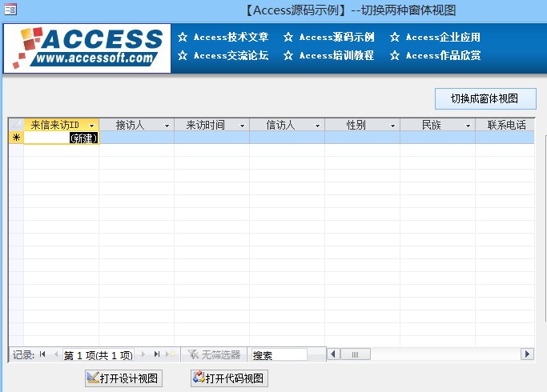Select the 来访时间 column header text
Image resolution: width=547 pixels, height=392 pixels.
point(205,125)
